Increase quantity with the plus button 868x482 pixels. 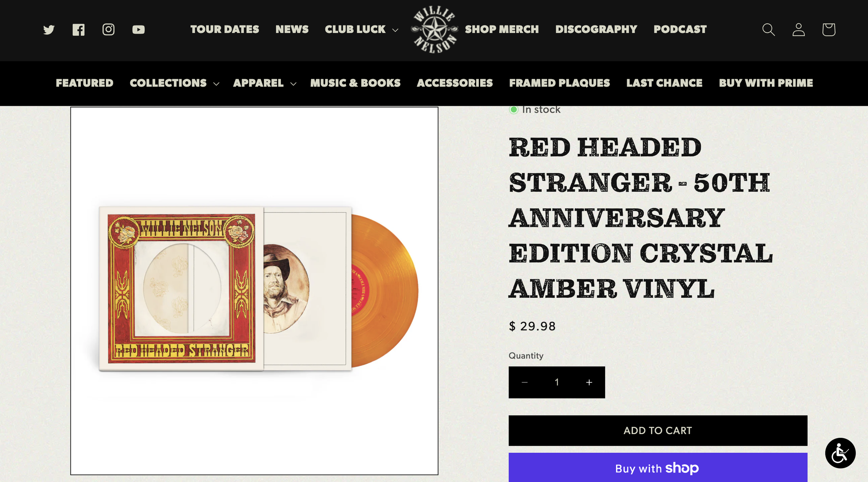[589, 382]
